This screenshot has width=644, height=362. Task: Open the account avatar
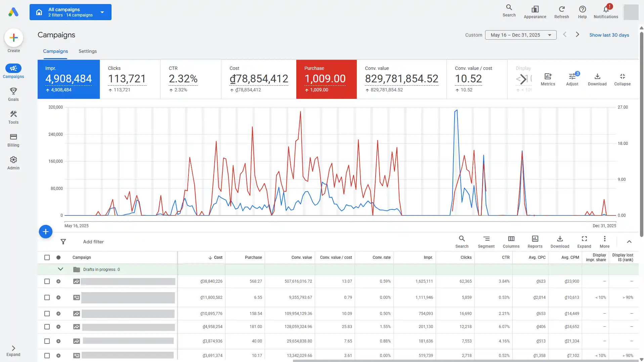[631, 12]
